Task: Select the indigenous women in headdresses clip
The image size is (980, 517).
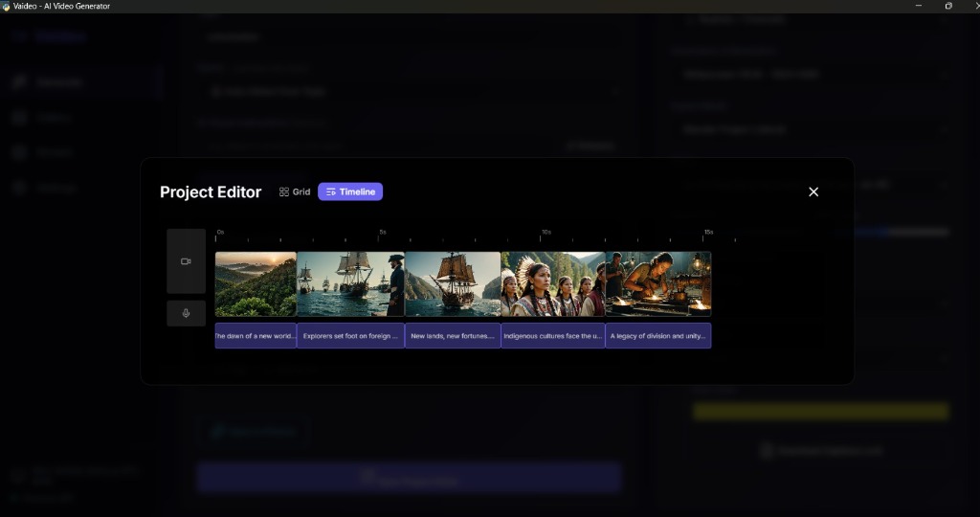Action: click(553, 283)
